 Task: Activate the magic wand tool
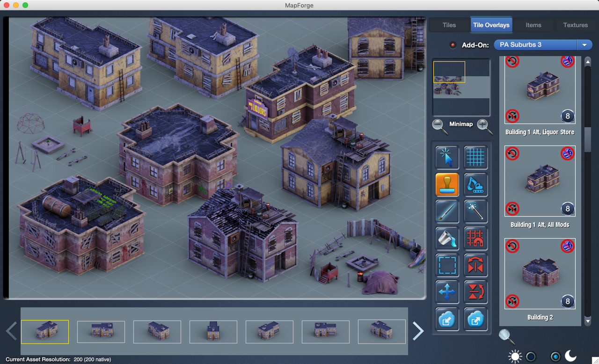pyautogui.click(x=475, y=211)
